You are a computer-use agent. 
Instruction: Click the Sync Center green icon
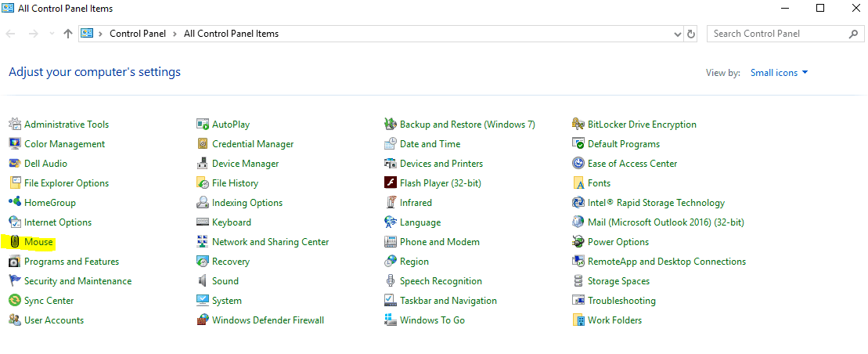15,300
